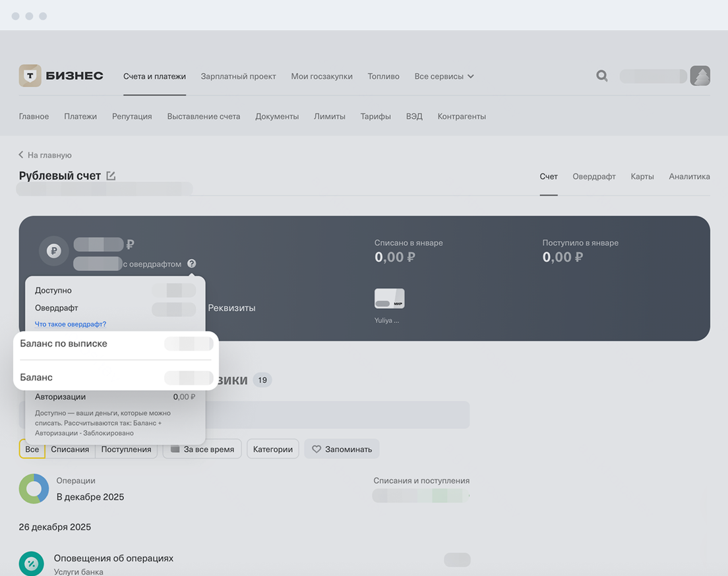This screenshot has width=728, height=576.
Task: Open the bank services percent icon
Action: tap(31, 563)
